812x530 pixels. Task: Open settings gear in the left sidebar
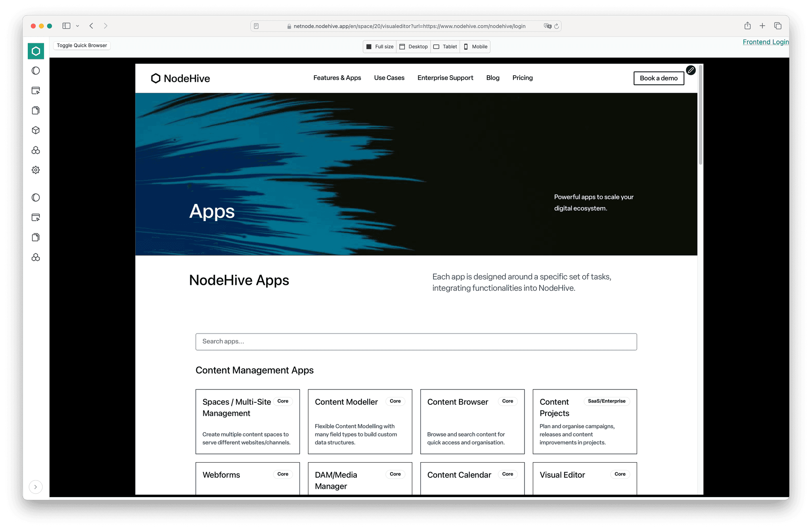(x=36, y=170)
